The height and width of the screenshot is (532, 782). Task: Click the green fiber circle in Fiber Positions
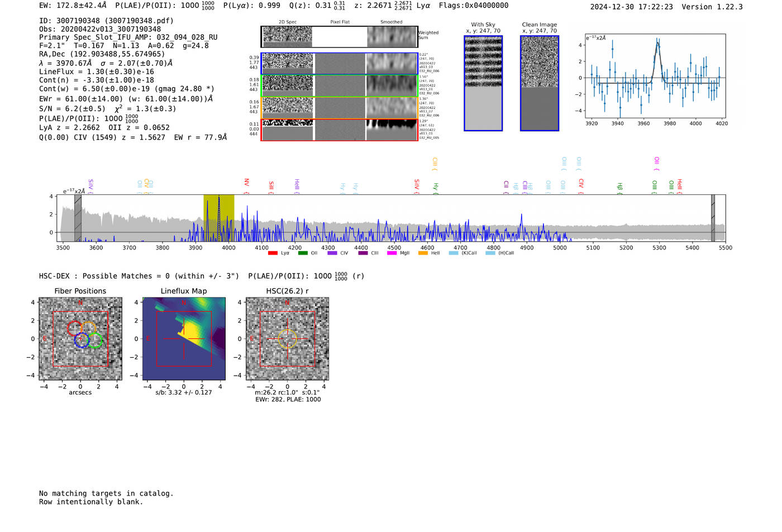point(95,340)
